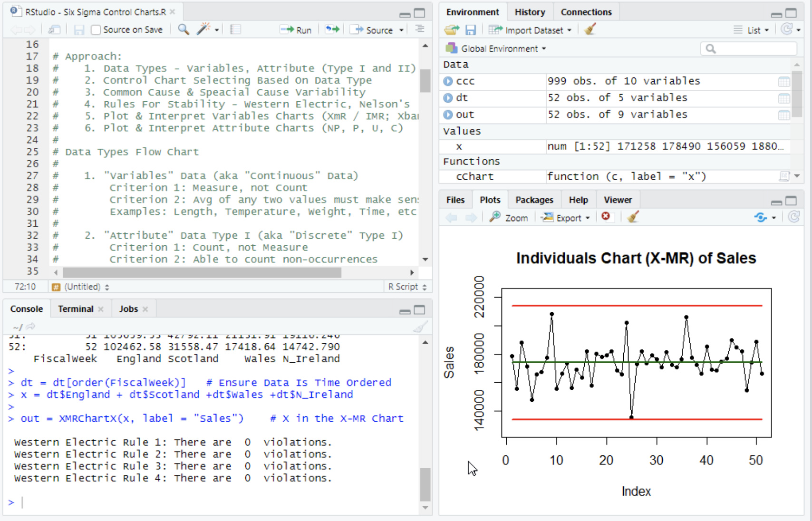Clear environment objects with broom icon
The height and width of the screenshot is (521, 812).
coord(590,30)
